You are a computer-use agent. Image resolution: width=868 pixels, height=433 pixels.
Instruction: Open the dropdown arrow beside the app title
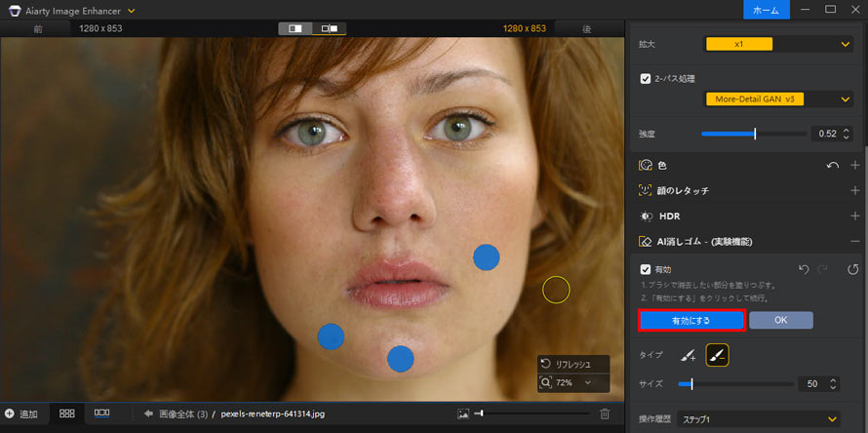132,11
